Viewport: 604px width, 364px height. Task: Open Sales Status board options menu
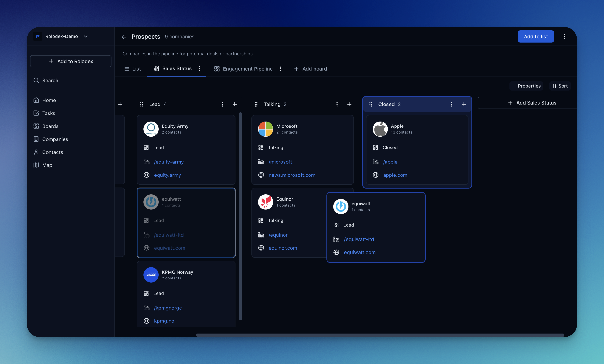(199, 69)
